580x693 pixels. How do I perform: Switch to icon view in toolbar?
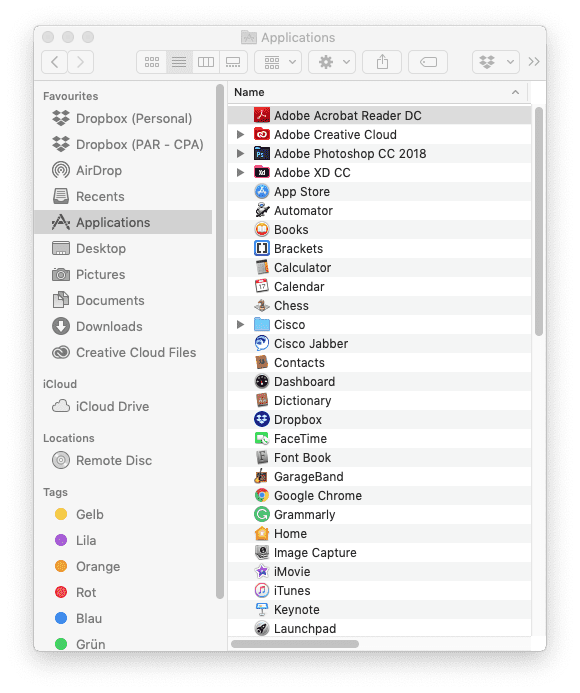[152, 62]
